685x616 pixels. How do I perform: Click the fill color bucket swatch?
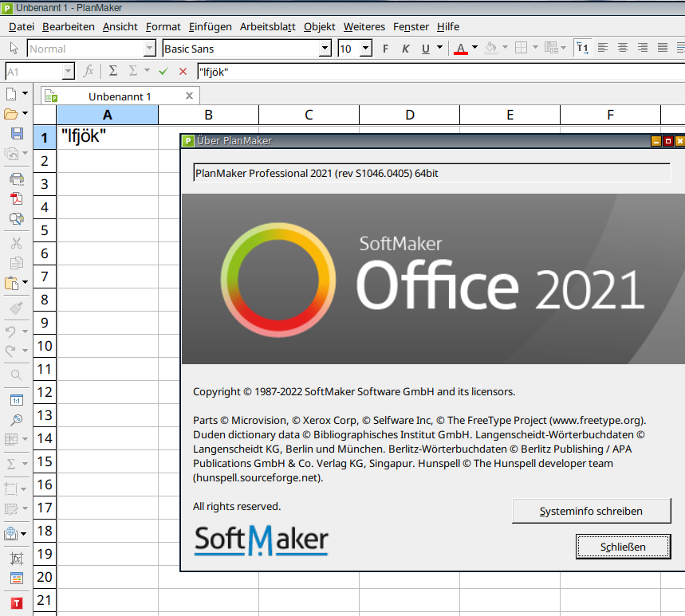coord(491,48)
